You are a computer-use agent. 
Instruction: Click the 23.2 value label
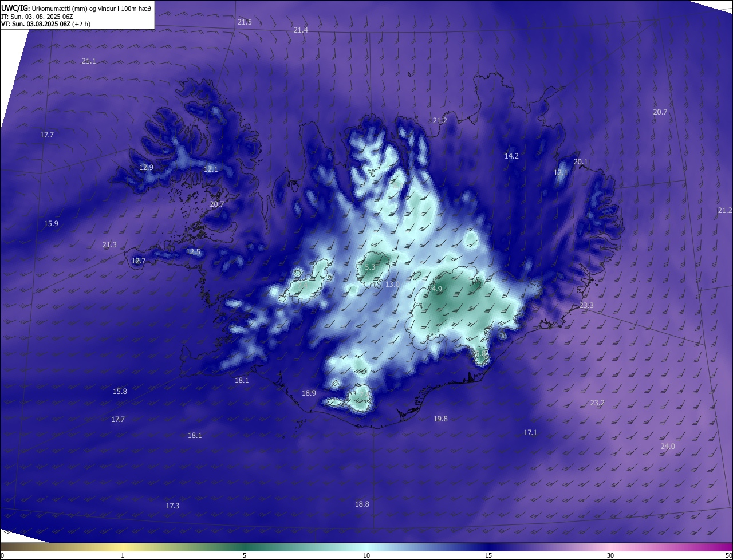coord(597,403)
